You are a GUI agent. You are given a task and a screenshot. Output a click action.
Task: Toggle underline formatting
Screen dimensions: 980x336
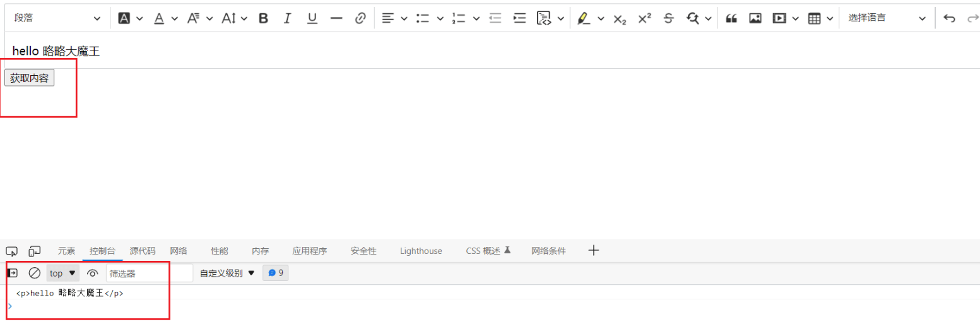(312, 18)
